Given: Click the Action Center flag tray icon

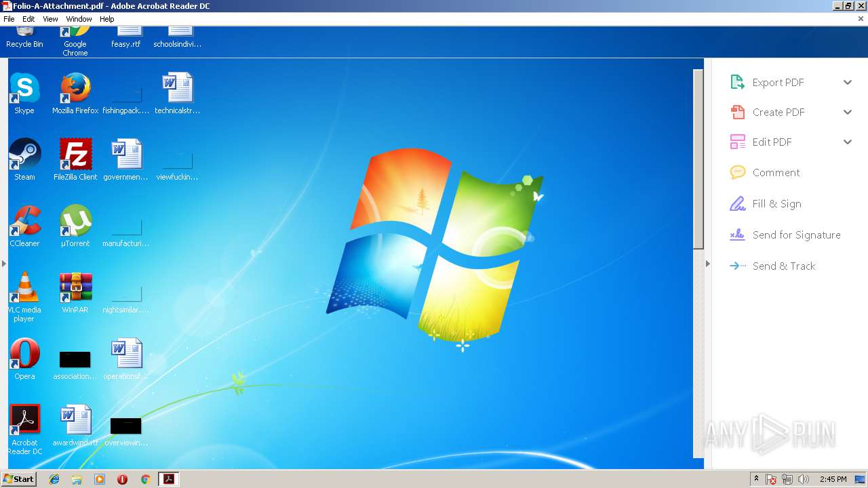Looking at the screenshot, I should pyautogui.click(x=772, y=479).
